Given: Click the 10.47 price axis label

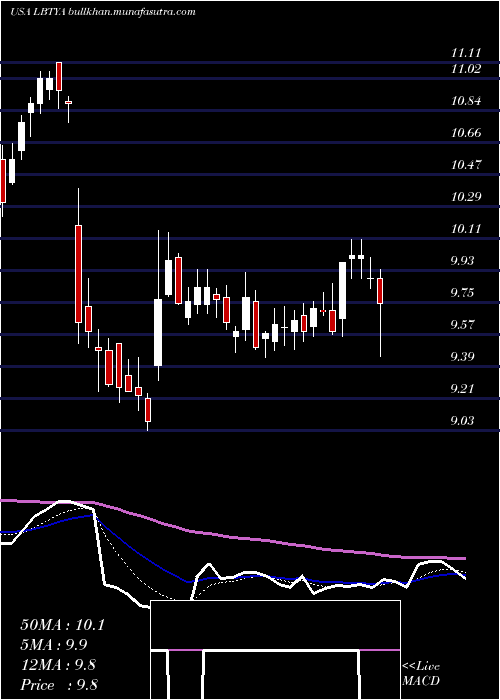Looking at the screenshot, I should tap(466, 165).
